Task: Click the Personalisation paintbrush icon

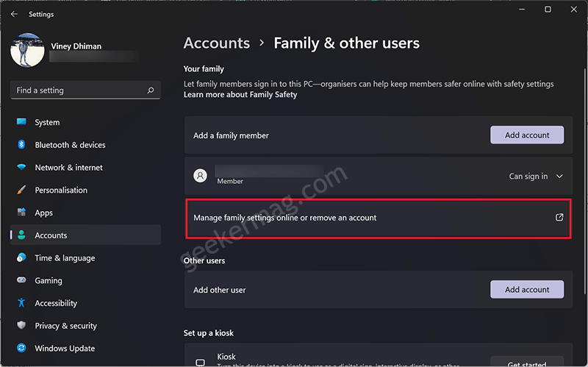Action: tap(21, 190)
